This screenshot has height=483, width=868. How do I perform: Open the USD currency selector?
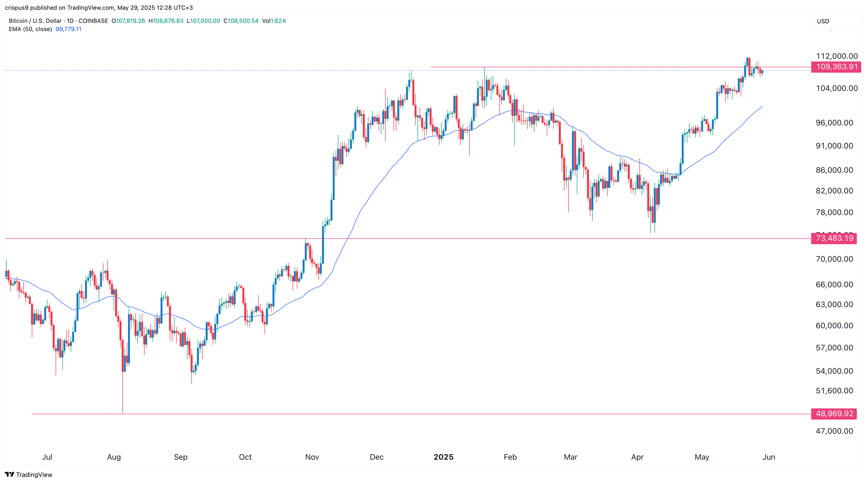click(x=836, y=21)
